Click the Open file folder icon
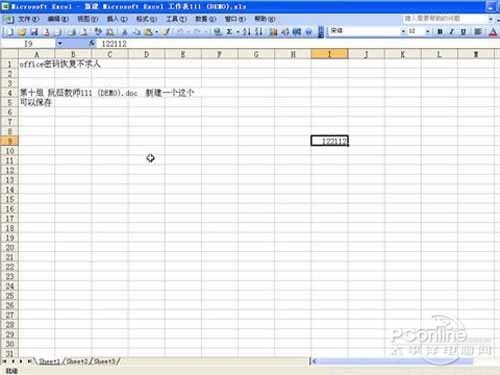 click(22, 32)
